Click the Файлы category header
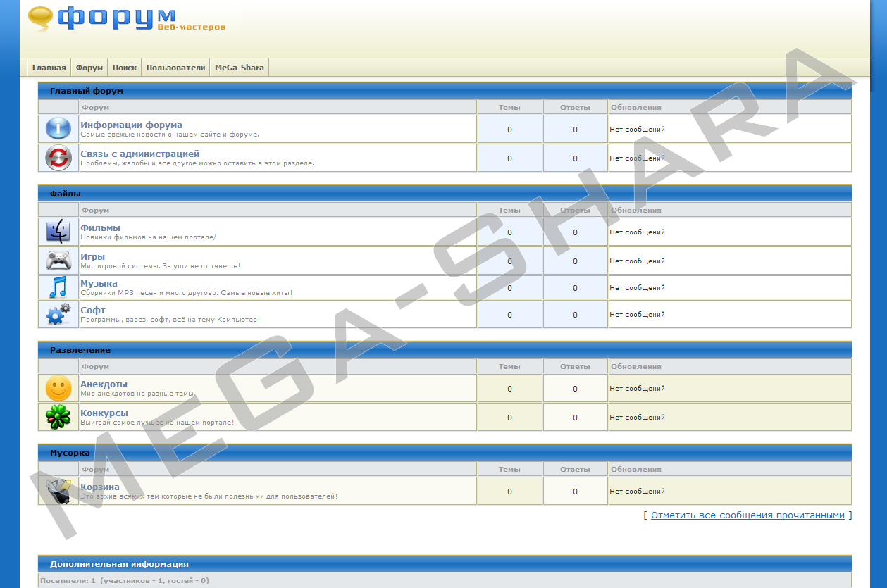 (x=445, y=194)
